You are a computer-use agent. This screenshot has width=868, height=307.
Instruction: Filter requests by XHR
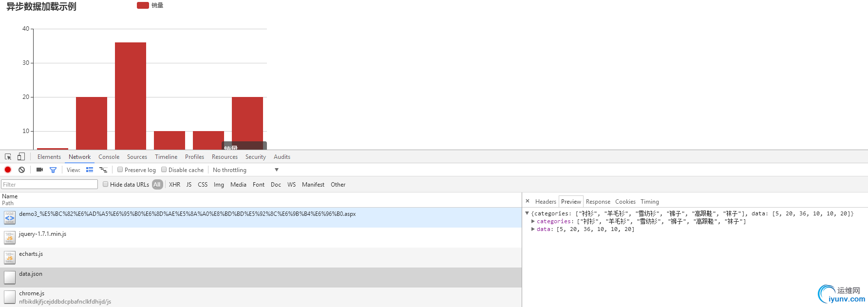(174, 185)
